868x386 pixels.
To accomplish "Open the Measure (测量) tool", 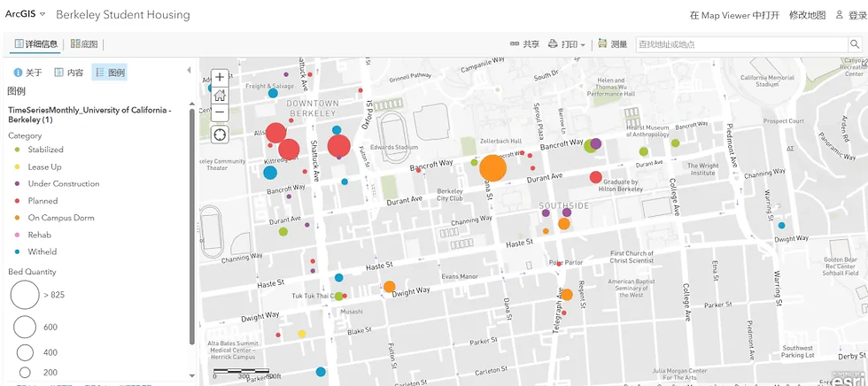I will click(x=612, y=44).
